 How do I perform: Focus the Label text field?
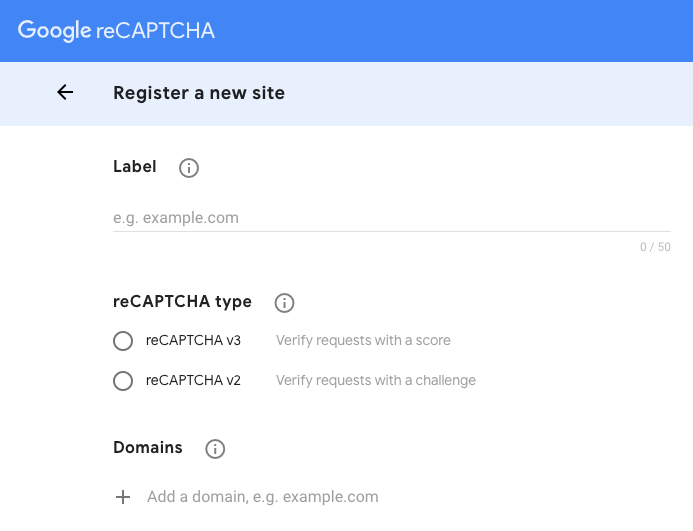coord(392,218)
